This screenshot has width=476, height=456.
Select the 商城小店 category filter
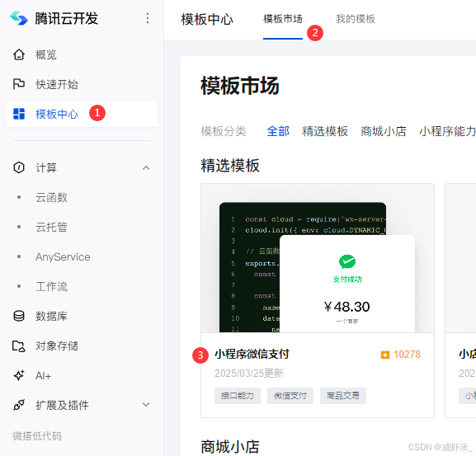point(384,131)
